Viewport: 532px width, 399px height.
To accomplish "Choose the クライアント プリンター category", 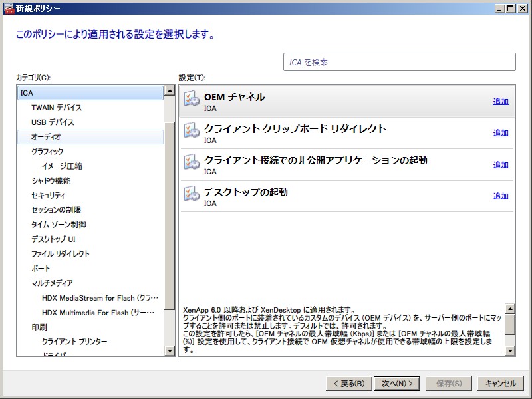I will pos(74,342).
